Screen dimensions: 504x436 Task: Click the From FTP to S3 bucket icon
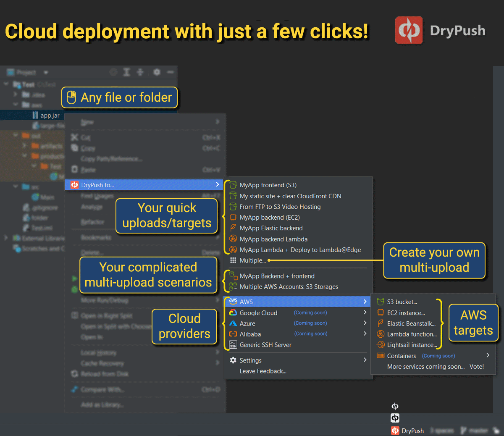tap(233, 207)
